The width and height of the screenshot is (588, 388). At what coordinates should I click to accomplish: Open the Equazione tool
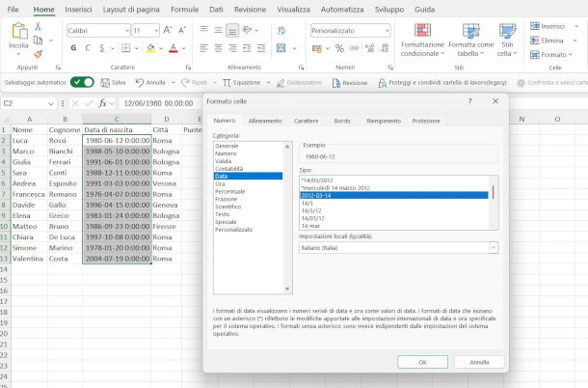click(x=242, y=83)
